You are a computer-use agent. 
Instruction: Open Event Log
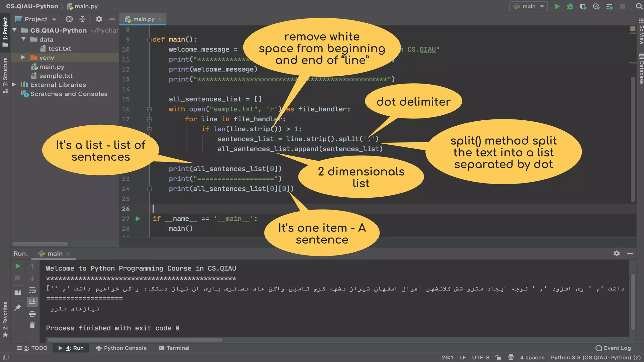click(x=613, y=348)
